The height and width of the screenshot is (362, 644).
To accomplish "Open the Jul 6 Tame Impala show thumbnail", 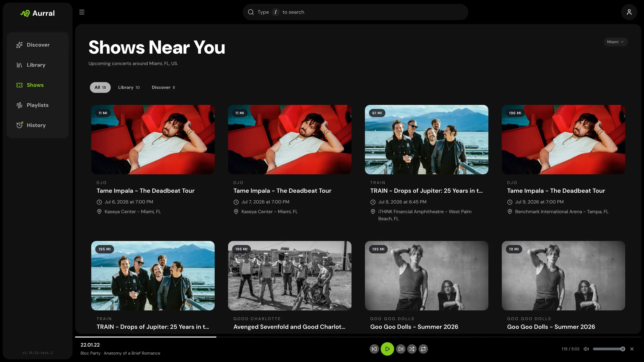I will [153, 140].
